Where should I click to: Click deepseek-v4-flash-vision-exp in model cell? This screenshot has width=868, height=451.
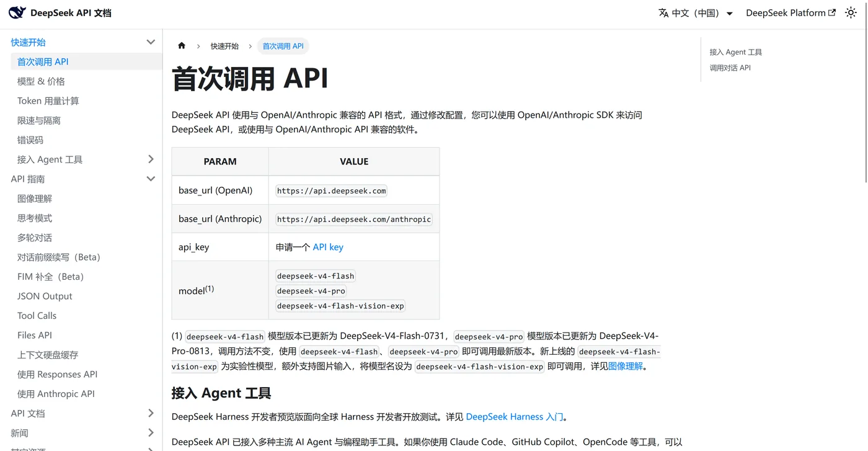[x=340, y=306]
